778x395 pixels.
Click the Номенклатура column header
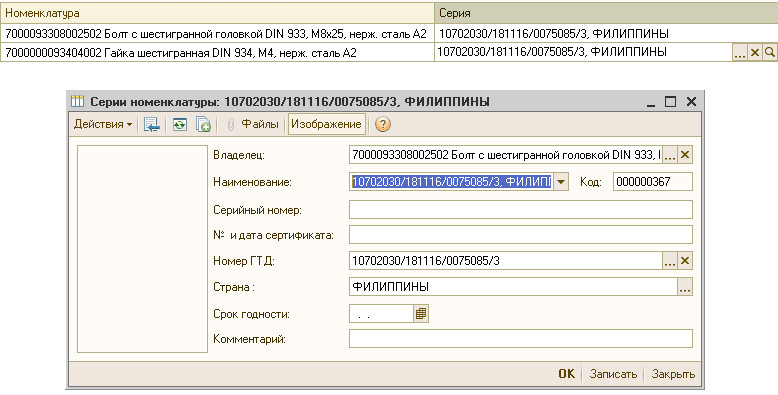(217, 13)
